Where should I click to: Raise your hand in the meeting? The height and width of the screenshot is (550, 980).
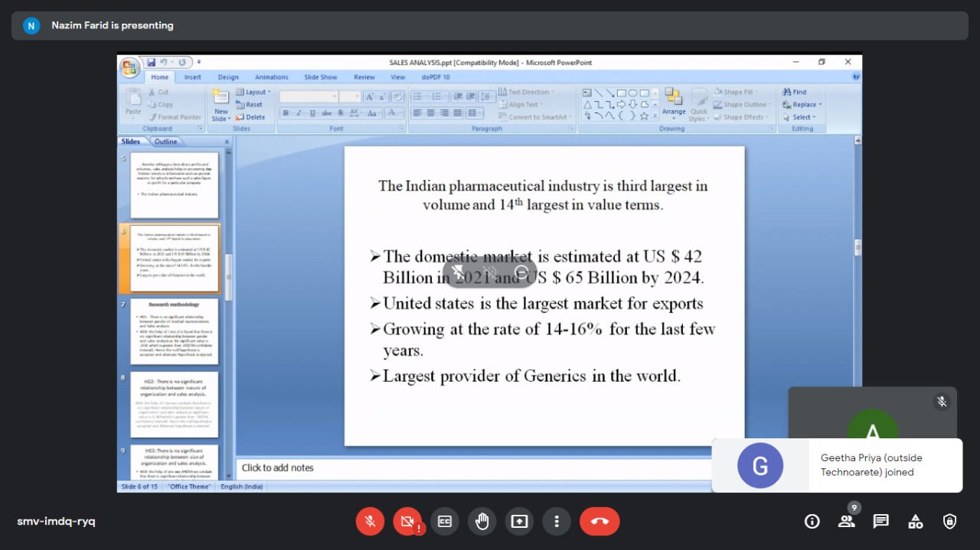[482, 522]
